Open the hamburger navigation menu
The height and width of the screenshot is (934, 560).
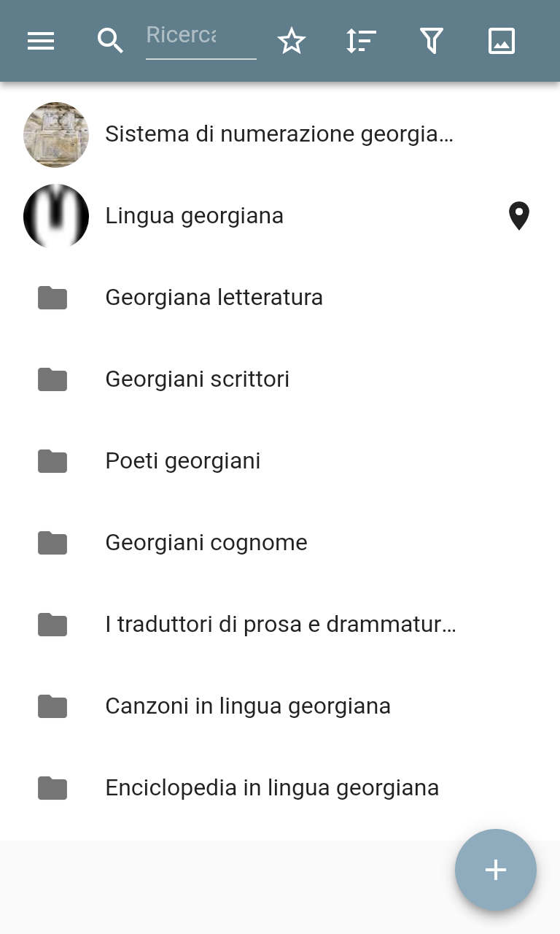(41, 41)
